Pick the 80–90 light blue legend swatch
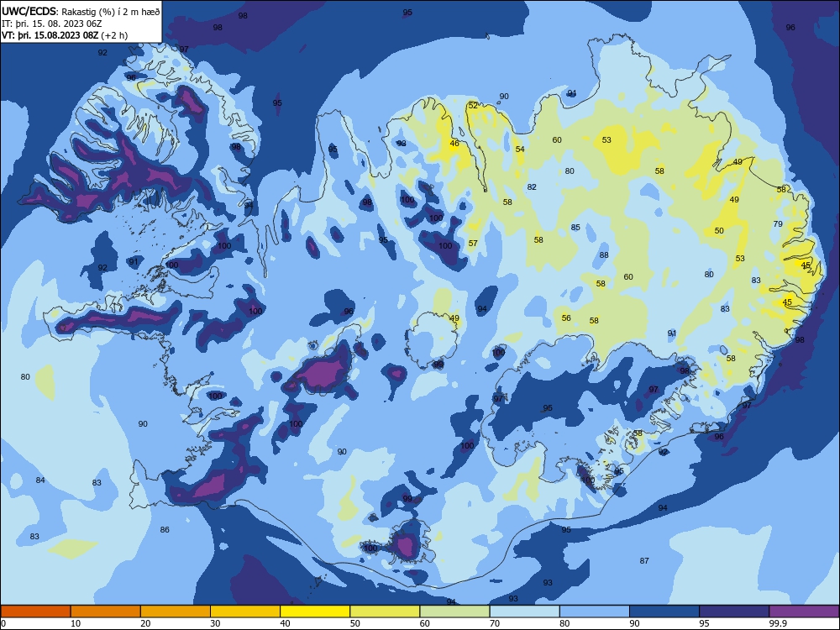Viewport: 840px width, 630px height. [595, 612]
